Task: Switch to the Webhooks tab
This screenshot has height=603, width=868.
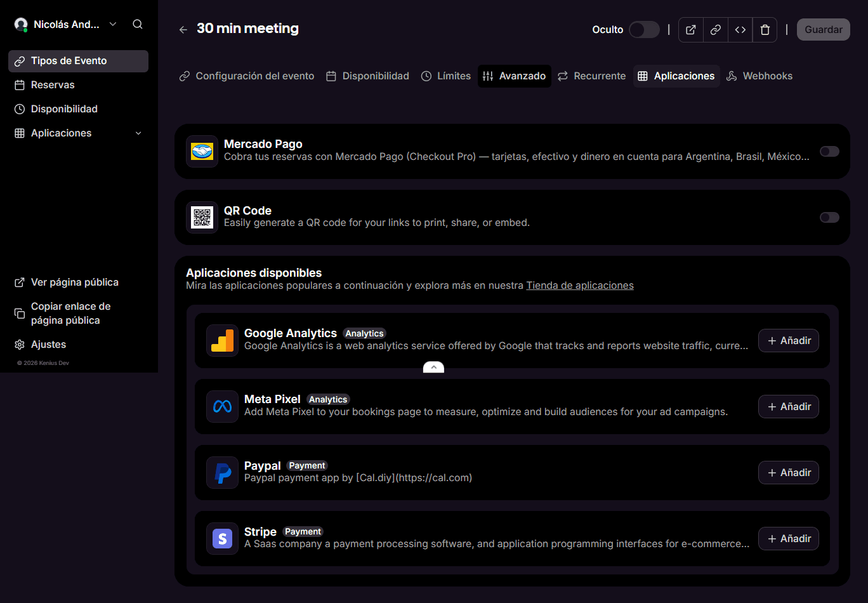Action: click(760, 76)
